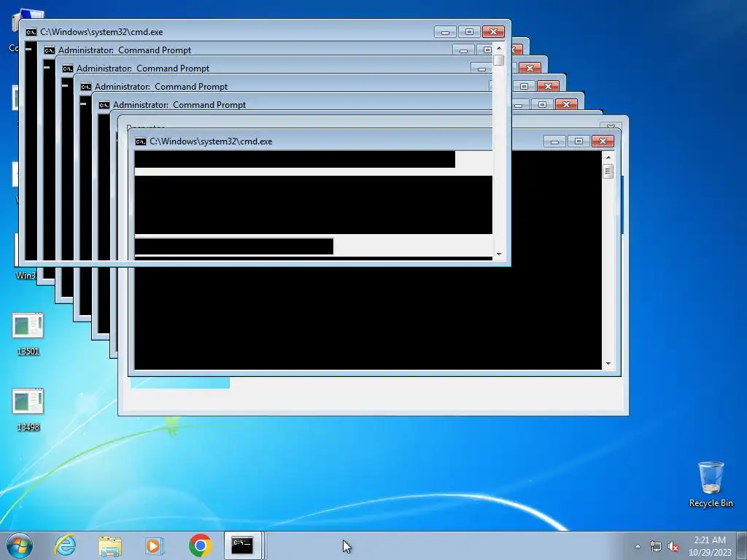The width and height of the screenshot is (747, 560).
Task: Open system menu icon of foreground cmd.exe window
Action: tap(31, 32)
